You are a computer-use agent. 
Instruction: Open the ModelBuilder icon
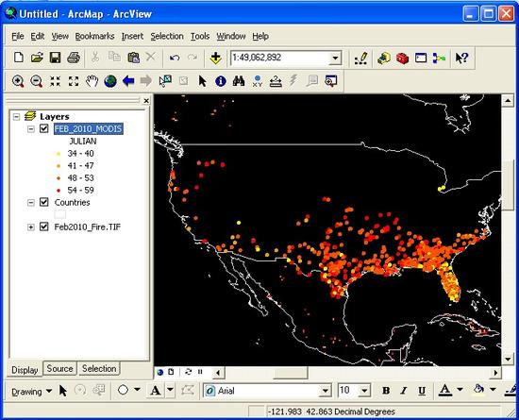pyautogui.click(x=439, y=59)
